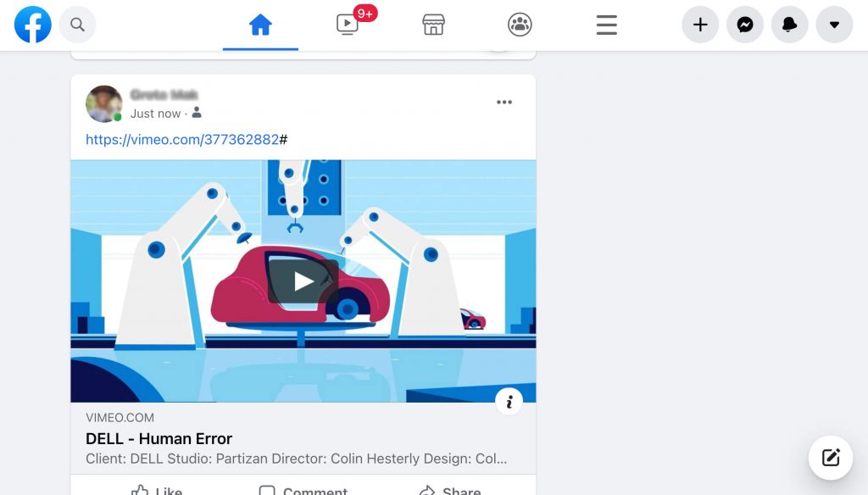Open Messenger chats
This screenshot has width=868, height=495.
point(745,25)
